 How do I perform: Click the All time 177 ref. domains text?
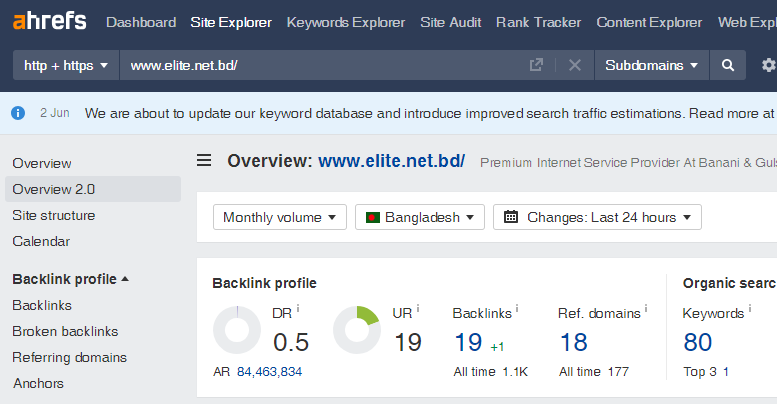point(594,371)
